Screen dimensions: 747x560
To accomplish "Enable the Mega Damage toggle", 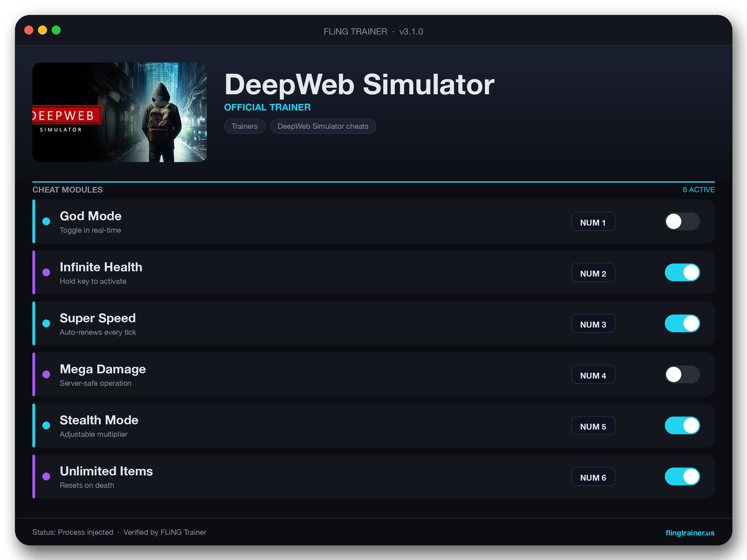I will (x=682, y=374).
